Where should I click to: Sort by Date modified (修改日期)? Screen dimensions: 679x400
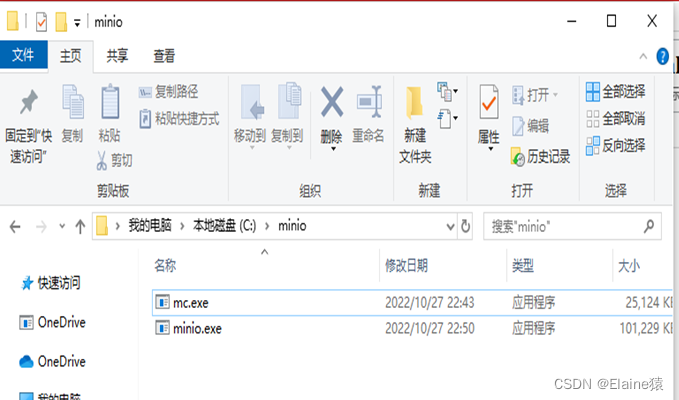(x=406, y=265)
